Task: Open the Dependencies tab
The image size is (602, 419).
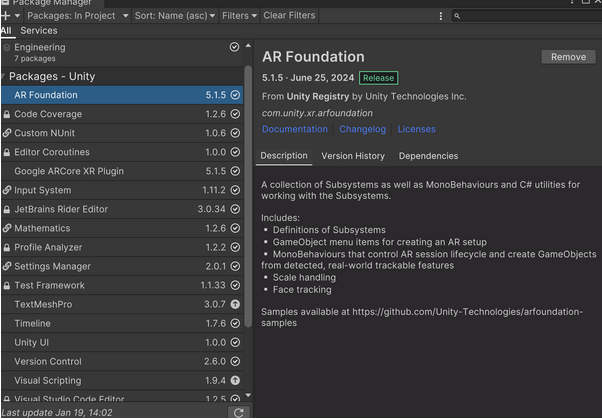Action: pyautogui.click(x=428, y=156)
